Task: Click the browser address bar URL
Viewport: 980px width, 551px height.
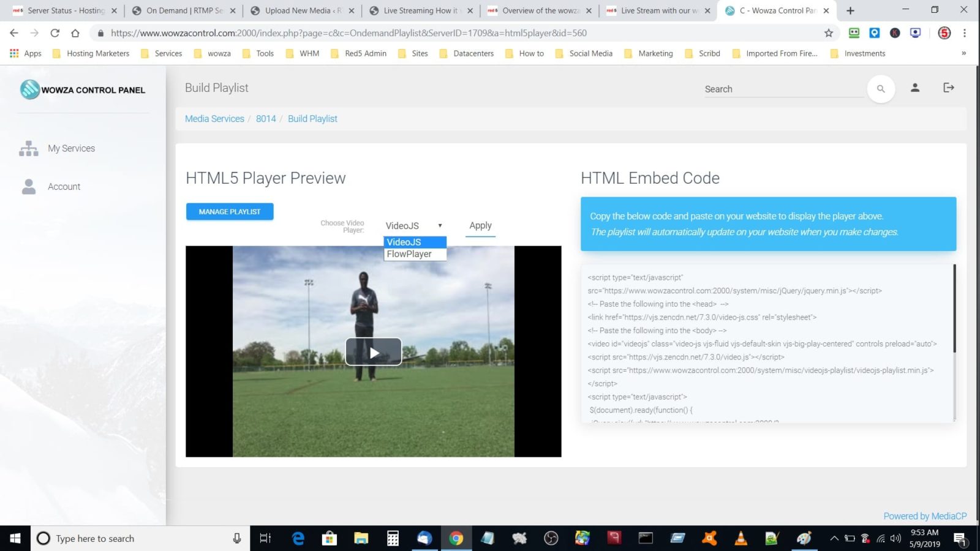Action: click(x=349, y=33)
